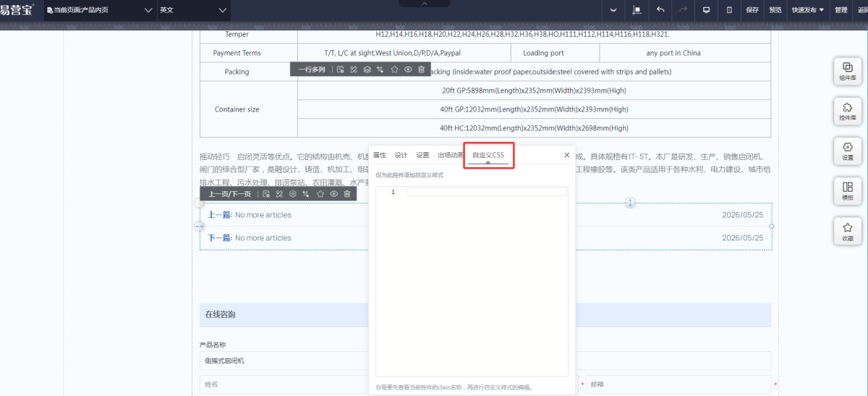The height and width of the screenshot is (396, 868).
Task: Toggle eye visibility in 一行多列 toolbar
Action: (x=408, y=69)
